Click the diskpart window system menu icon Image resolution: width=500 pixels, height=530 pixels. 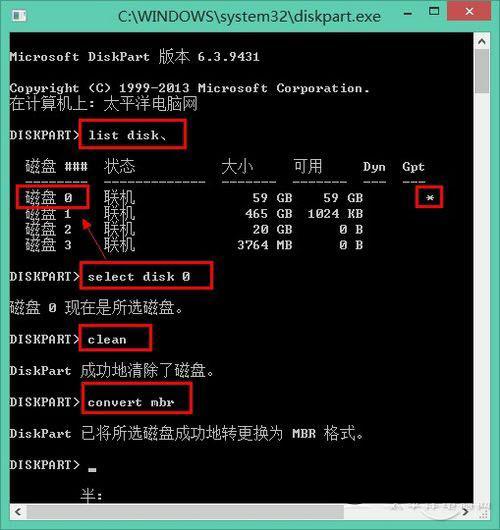point(19,16)
